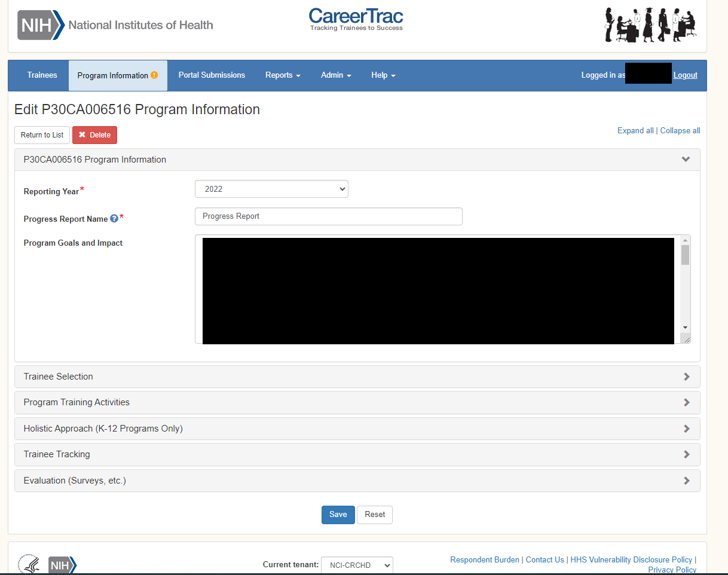Click the "Edit P30CA006516 Program Information" heading
The image size is (728, 575).
click(x=137, y=110)
